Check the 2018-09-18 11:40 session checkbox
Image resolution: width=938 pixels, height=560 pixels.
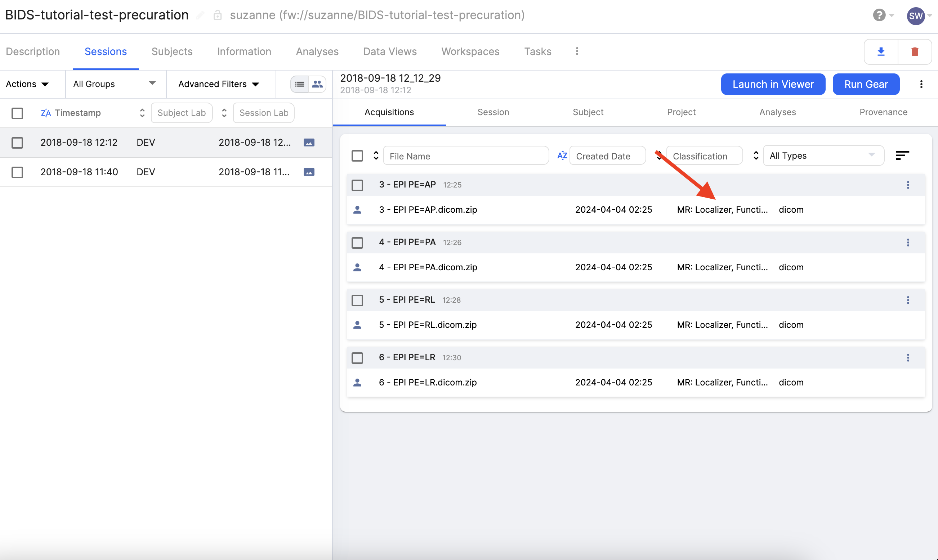17,172
